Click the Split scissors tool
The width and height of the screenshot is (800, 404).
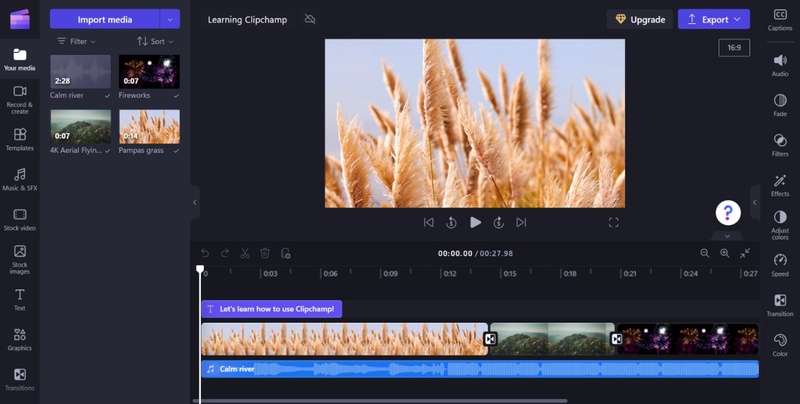(245, 253)
